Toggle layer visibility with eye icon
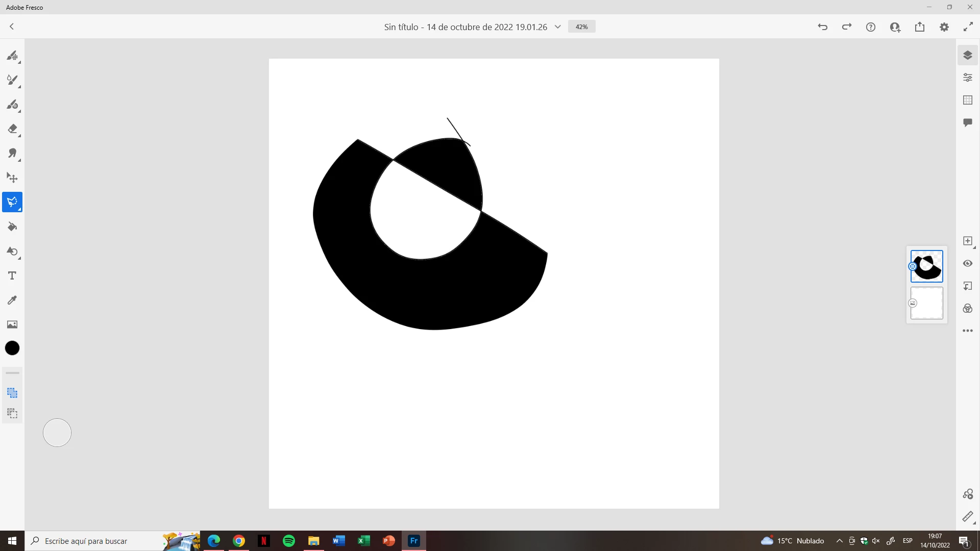 (968, 263)
